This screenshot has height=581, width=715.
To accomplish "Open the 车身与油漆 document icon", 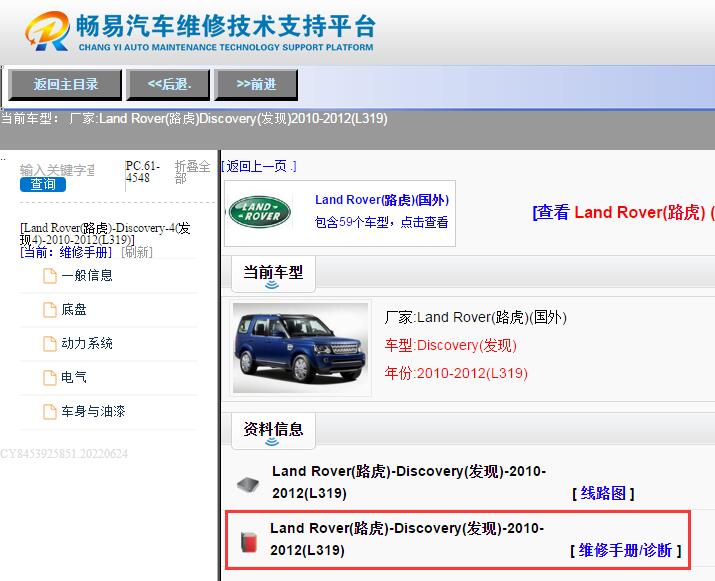I will tap(50, 412).
